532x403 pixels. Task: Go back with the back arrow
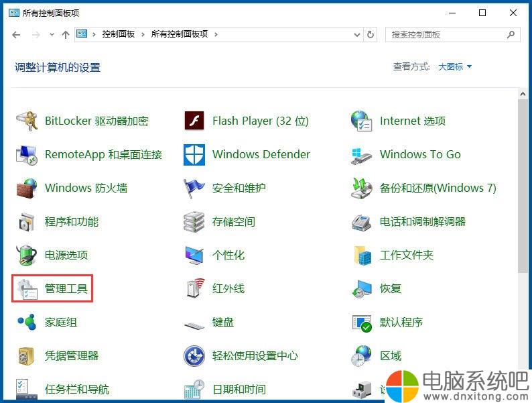(x=16, y=35)
